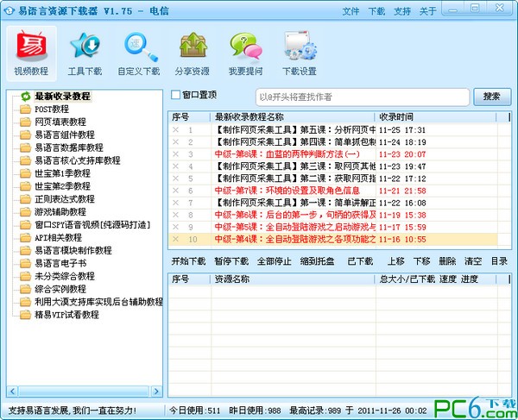Click timestamp 11-24 18:19 cell
518x420 pixels.
coord(402,142)
